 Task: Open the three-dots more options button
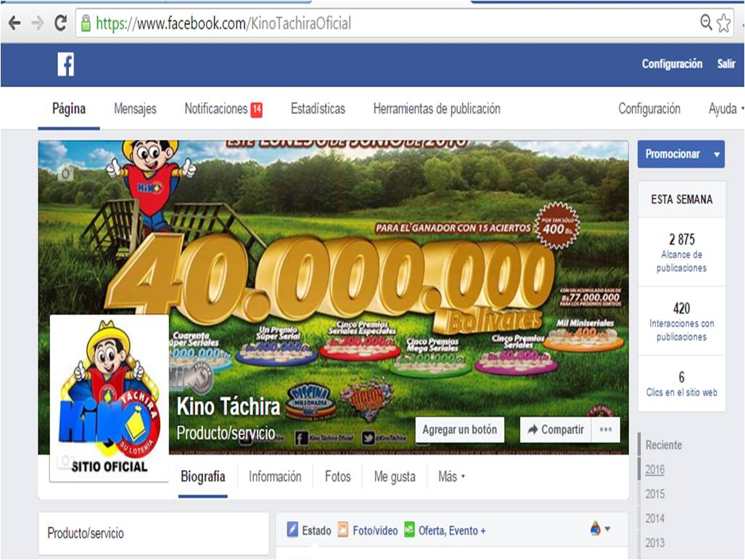coord(606,429)
